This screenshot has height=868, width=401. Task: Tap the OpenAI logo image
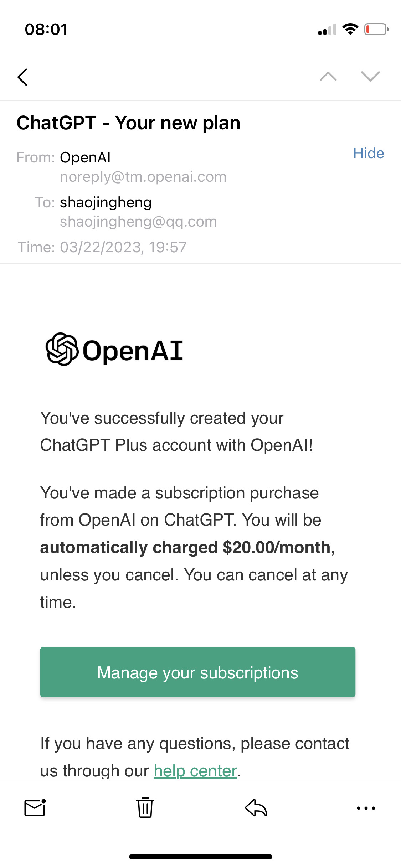click(114, 350)
